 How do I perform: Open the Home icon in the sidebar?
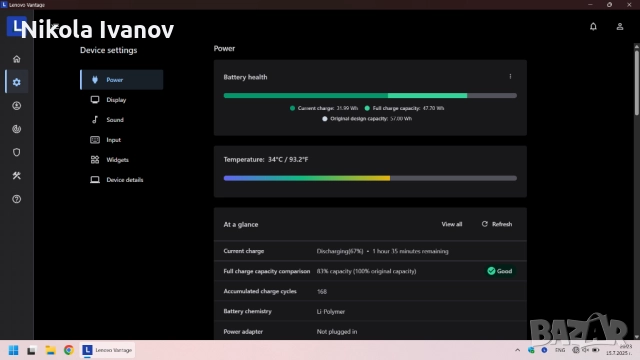16,59
